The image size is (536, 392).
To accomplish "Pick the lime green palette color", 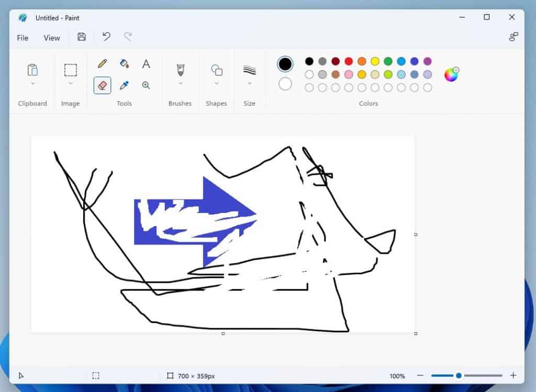I will point(388,74).
